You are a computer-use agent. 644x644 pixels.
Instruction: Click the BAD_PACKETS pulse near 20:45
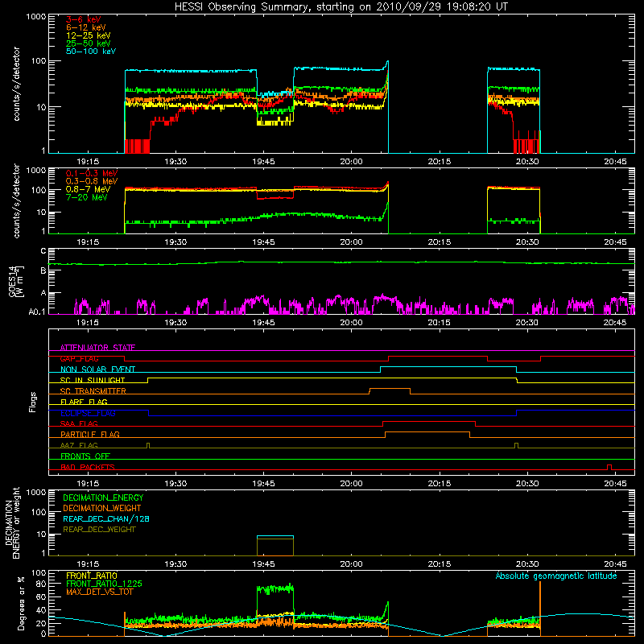[x=609, y=467]
